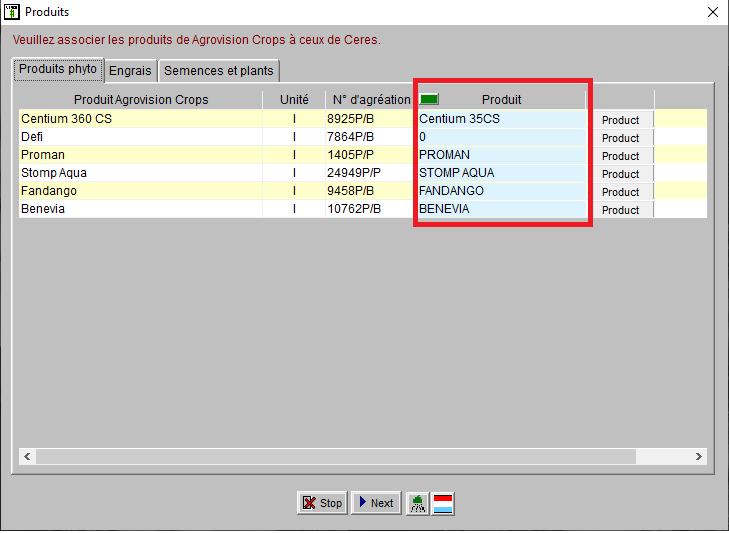
Task: Click the Stop button
Action: pyautogui.click(x=322, y=503)
